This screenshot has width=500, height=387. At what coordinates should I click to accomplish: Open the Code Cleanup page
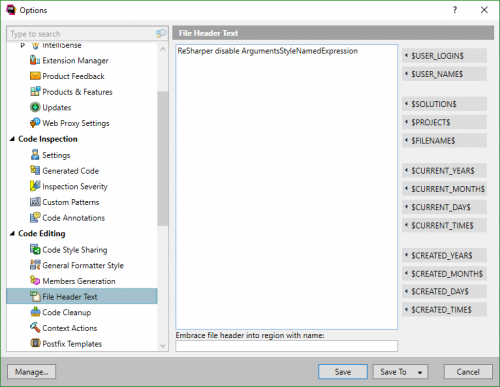coord(67,312)
